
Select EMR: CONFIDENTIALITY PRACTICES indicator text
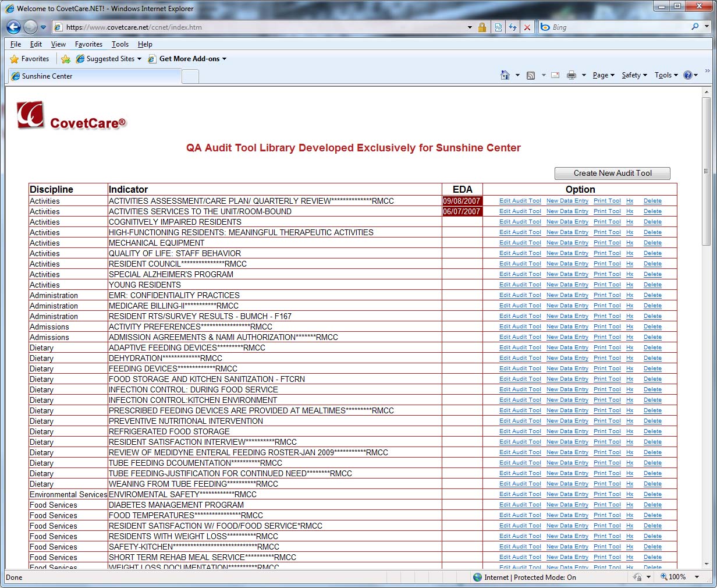point(174,295)
